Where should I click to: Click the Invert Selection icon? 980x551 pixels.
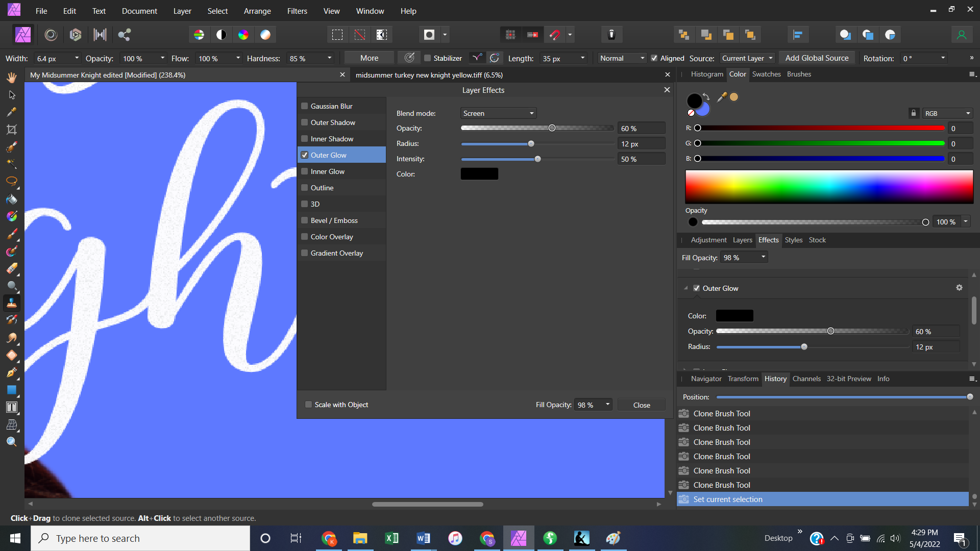point(382,35)
